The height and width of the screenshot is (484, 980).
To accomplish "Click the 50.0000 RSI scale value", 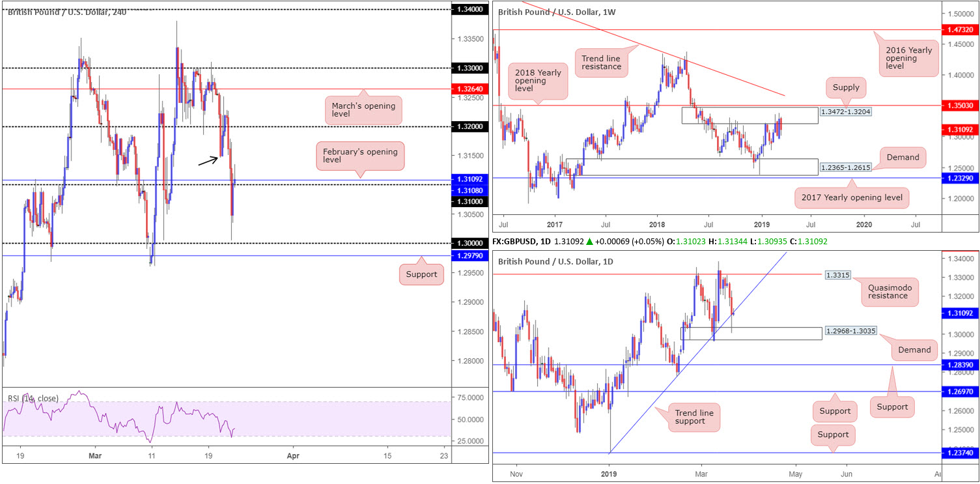I will 469,419.
